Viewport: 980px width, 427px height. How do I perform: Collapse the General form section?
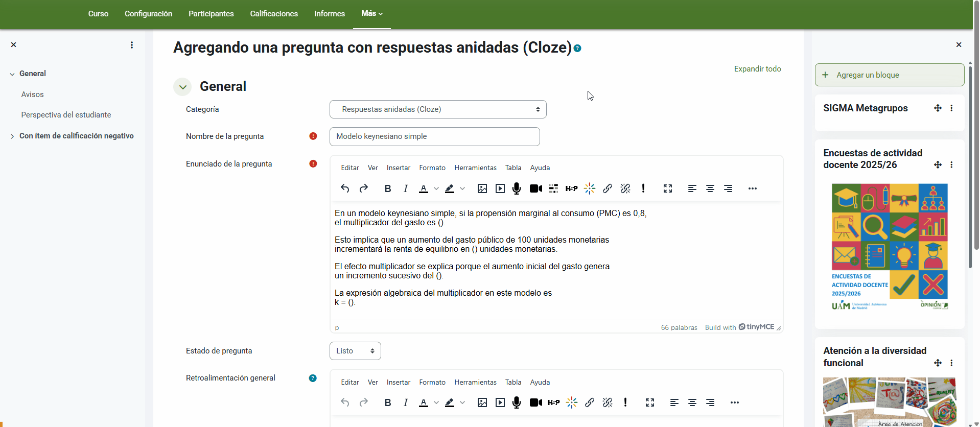coord(182,87)
